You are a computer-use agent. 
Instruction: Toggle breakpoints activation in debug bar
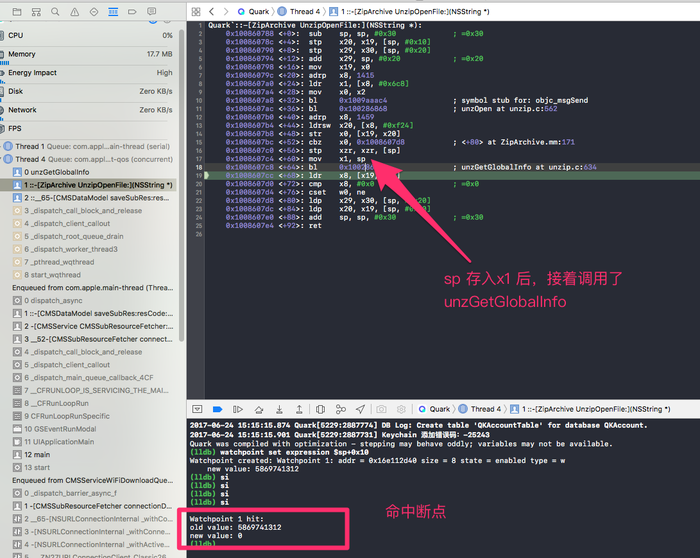217,409
